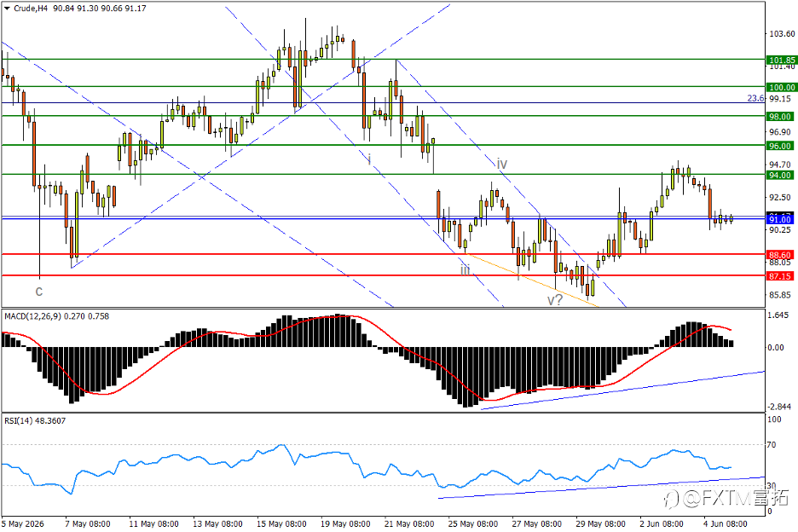Screen dimensions: 798x532
Task: Click the OHLC values 90.84 91.30 90.66 91.17
Action: click(x=99, y=9)
